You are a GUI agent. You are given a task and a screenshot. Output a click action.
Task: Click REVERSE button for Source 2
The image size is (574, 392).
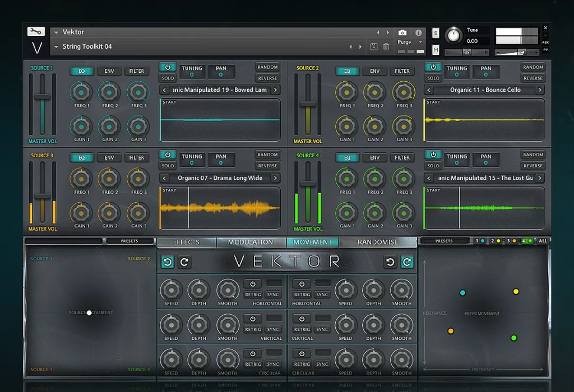(x=533, y=78)
